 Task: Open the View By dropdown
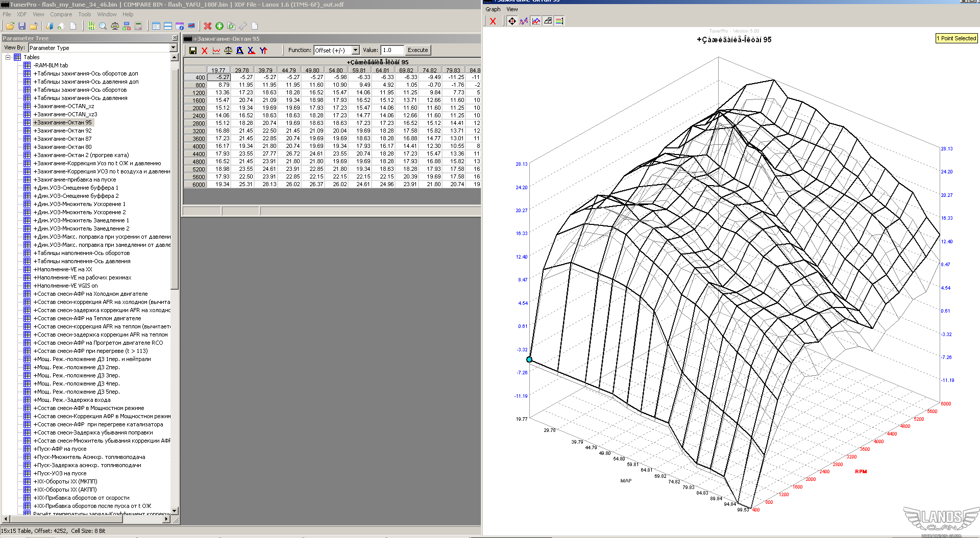(x=173, y=48)
